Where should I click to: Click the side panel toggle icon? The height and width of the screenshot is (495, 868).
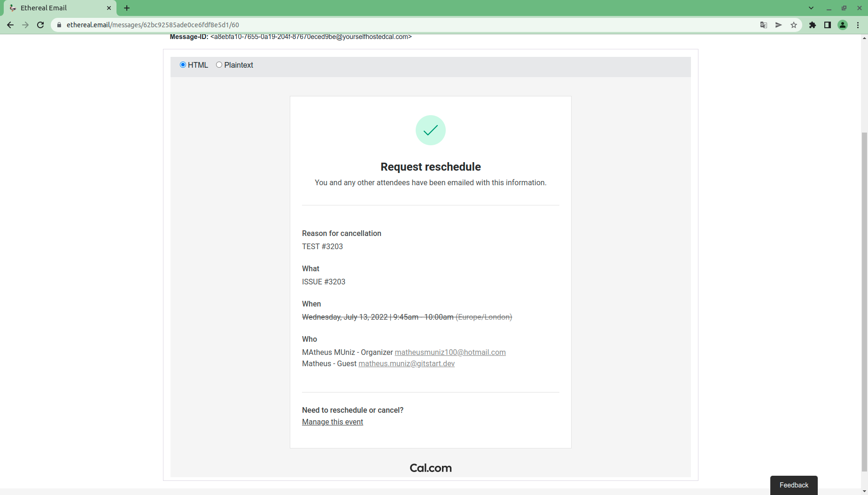[828, 25]
